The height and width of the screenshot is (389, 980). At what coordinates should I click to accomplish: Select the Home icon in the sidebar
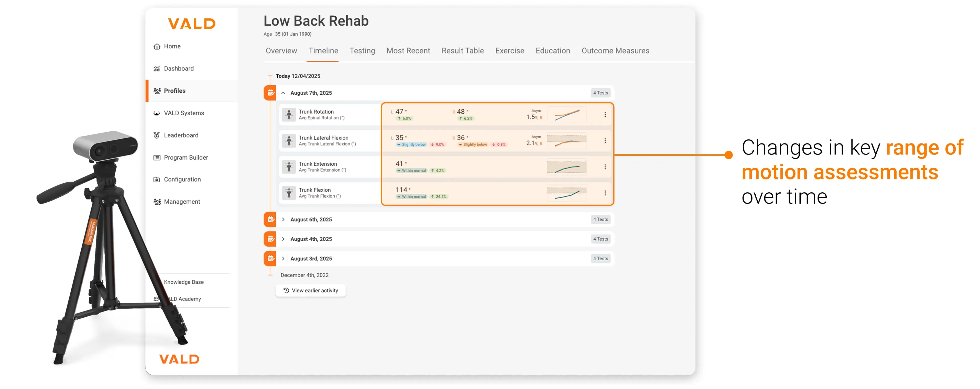coord(157,46)
